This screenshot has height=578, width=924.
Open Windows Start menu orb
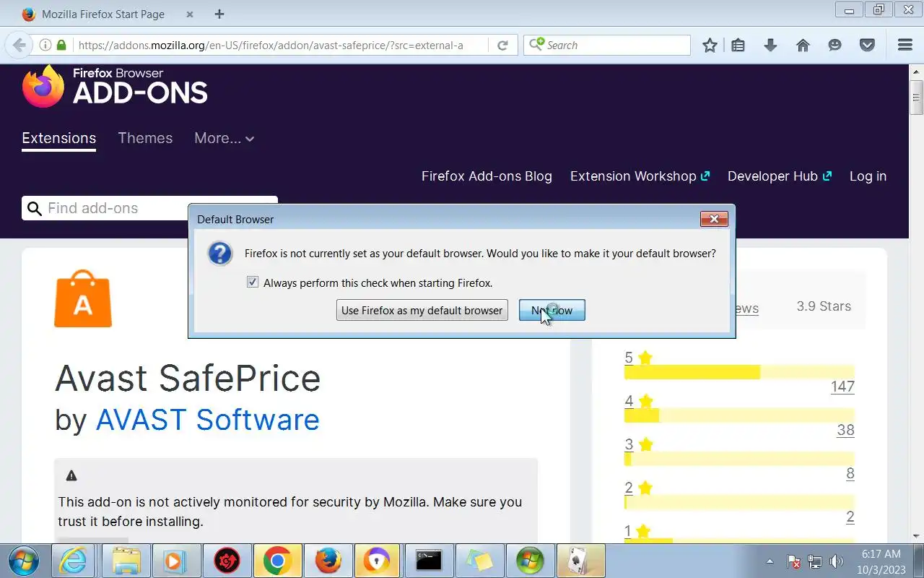[x=24, y=561]
